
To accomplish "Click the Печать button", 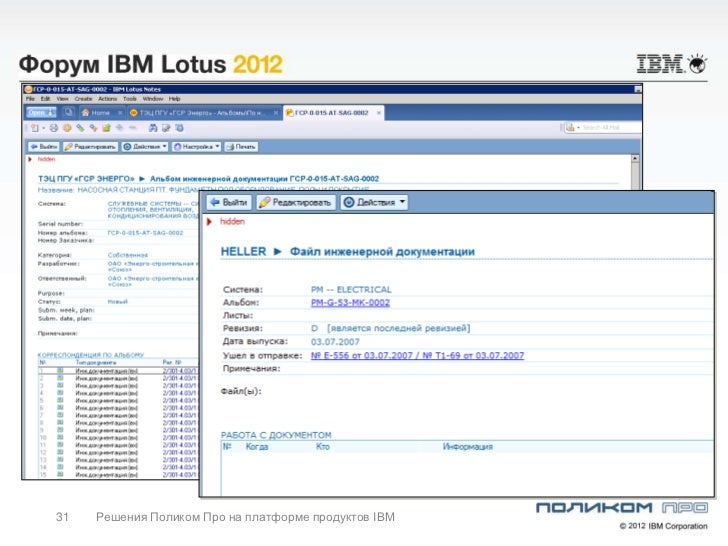I will point(241,147).
